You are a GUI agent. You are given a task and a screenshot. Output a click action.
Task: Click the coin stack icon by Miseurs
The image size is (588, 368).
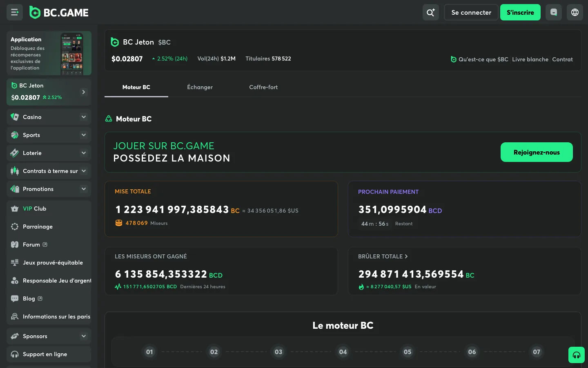(x=119, y=223)
